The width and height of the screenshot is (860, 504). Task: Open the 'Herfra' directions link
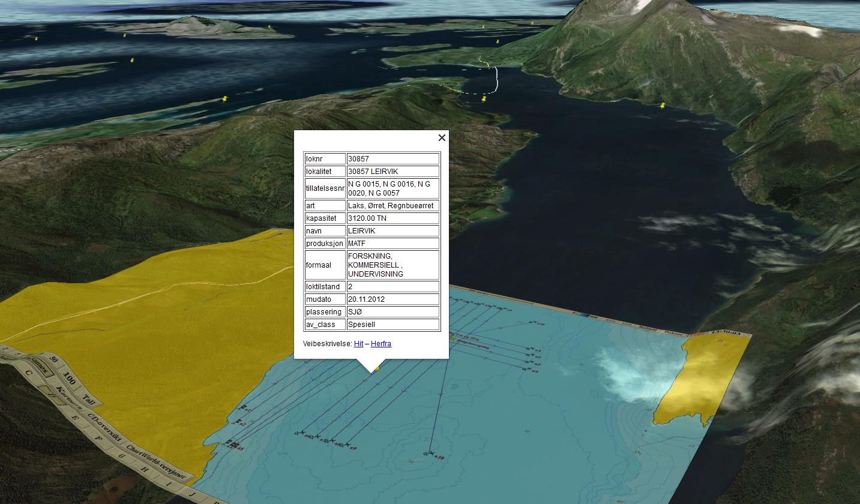[x=381, y=344]
